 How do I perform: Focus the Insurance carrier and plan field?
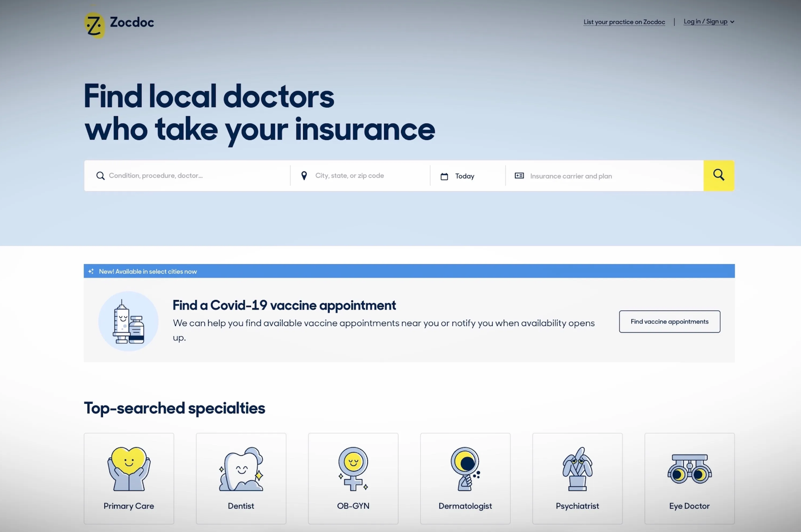point(605,176)
